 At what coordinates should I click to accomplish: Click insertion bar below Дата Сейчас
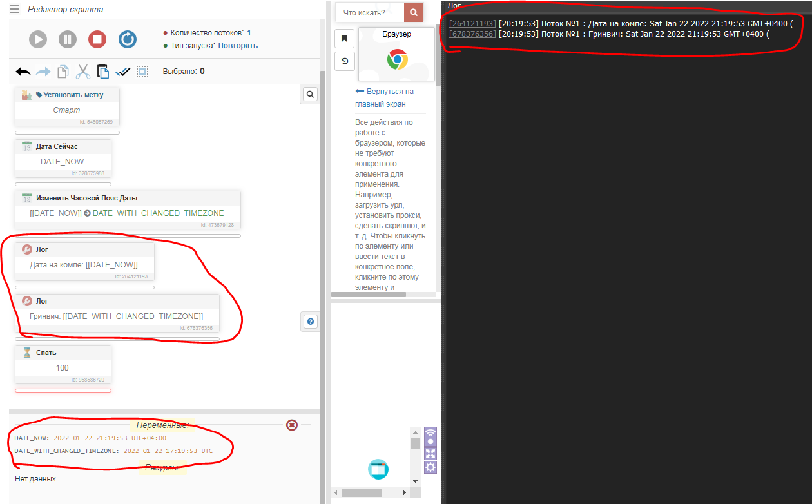(63, 184)
